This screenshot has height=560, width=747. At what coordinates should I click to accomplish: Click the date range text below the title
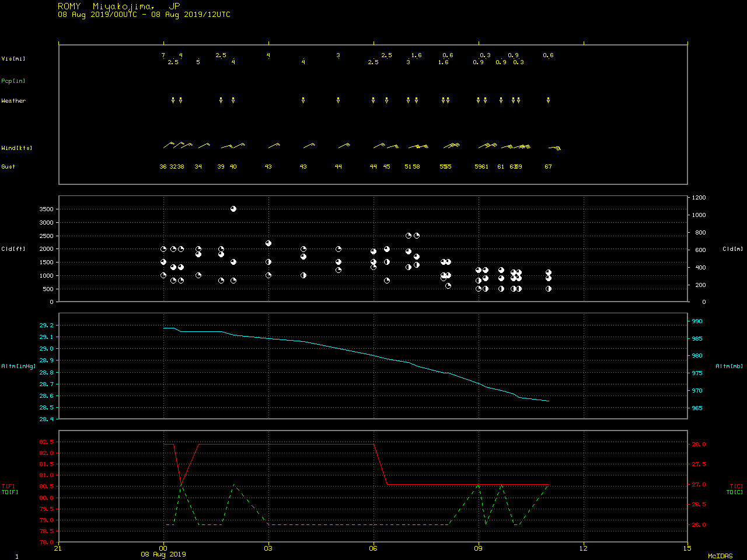[x=144, y=15]
